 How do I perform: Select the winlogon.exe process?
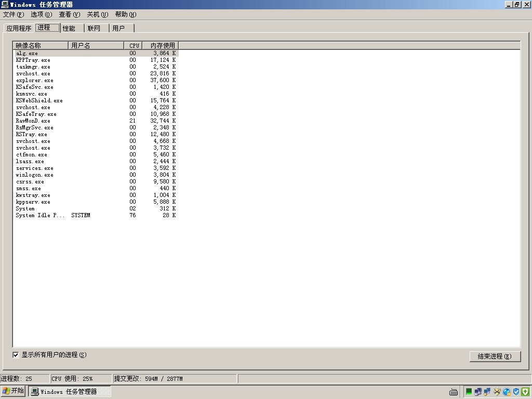click(x=96, y=175)
